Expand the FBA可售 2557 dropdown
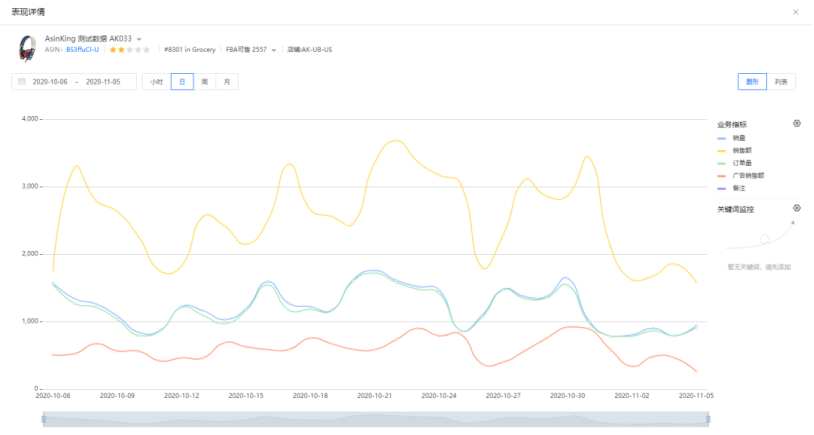Image resolution: width=814 pixels, height=435 pixels. pyautogui.click(x=274, y=50)
